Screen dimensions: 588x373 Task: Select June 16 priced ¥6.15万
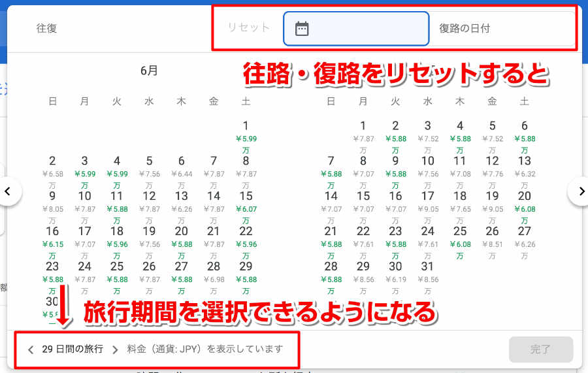tap(52, 242)
